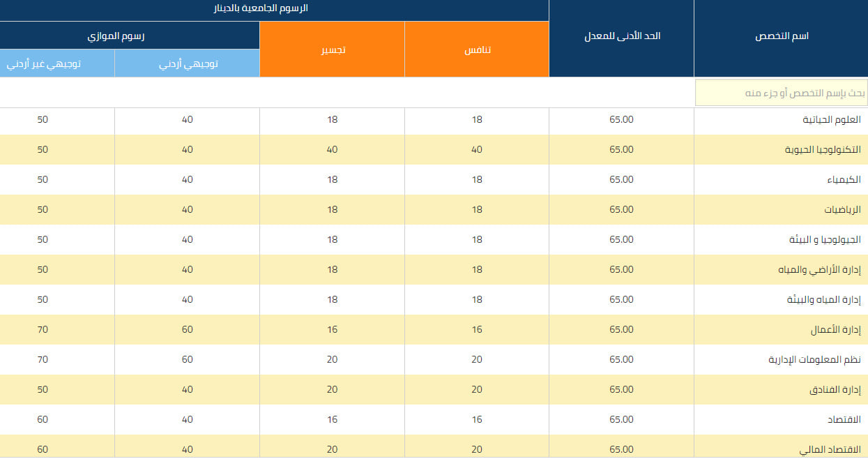Select the تنافس fee 18 for إدارة الأراضي والمياه
Screen dimensions: 868x459
click(477, 269)
